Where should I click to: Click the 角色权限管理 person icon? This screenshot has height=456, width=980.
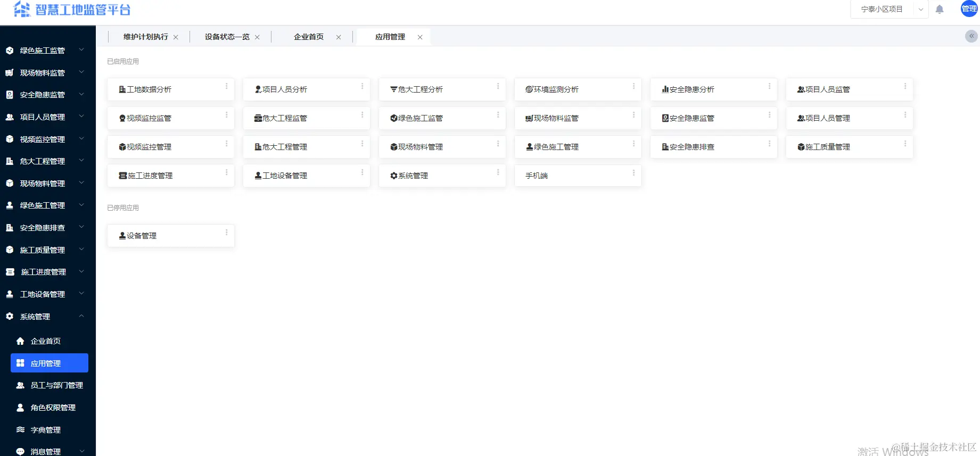pos(20,408)
